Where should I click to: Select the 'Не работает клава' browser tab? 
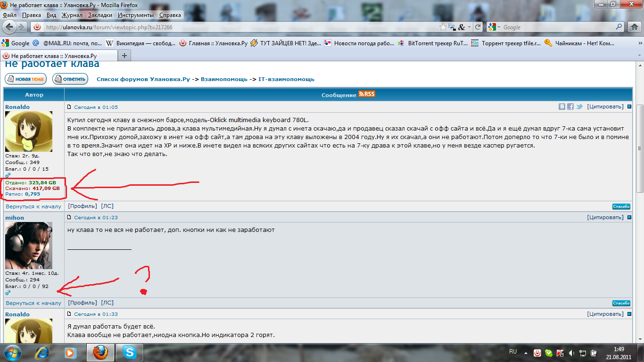pyautogui.click(x=58, y=56)
